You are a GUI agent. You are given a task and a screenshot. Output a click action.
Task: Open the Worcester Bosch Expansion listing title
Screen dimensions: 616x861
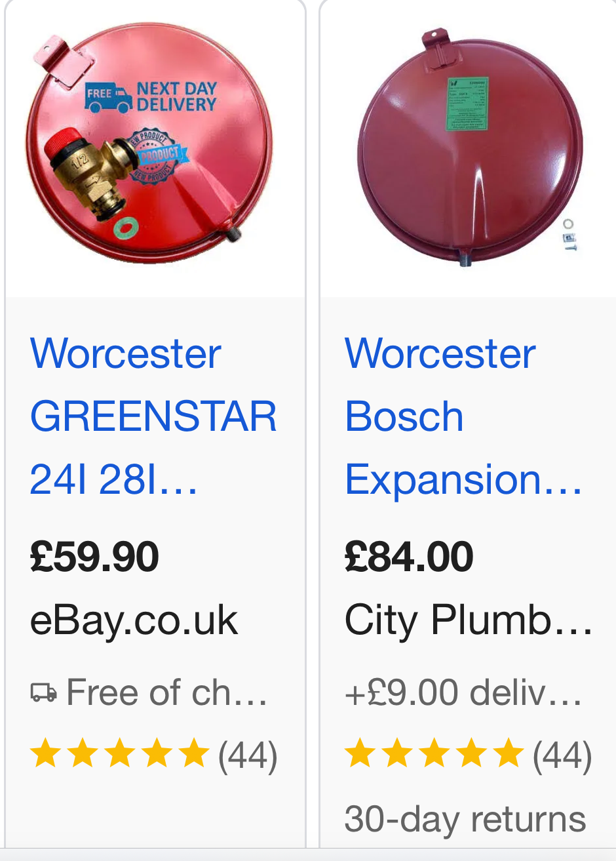(463, 417)
